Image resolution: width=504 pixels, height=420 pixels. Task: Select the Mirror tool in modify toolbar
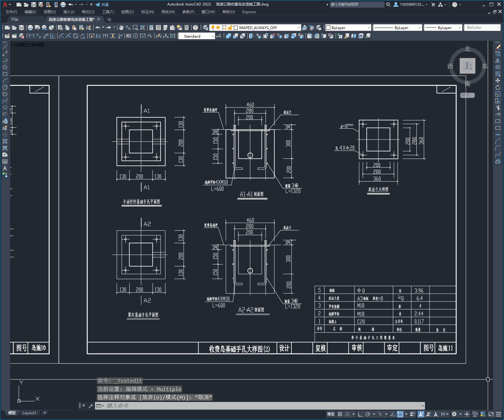(498, 60)
